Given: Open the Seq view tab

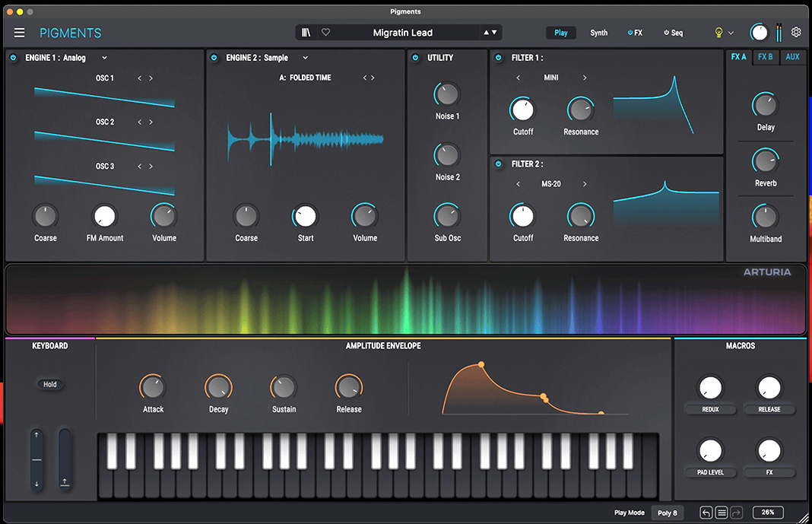Looking at the screenshot, I should coord(673,33).
